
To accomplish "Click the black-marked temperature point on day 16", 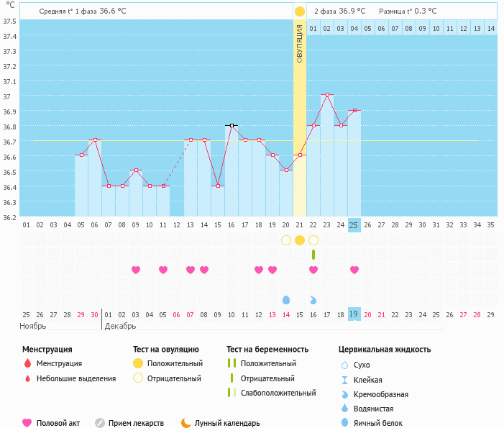I will pos(232,125).
